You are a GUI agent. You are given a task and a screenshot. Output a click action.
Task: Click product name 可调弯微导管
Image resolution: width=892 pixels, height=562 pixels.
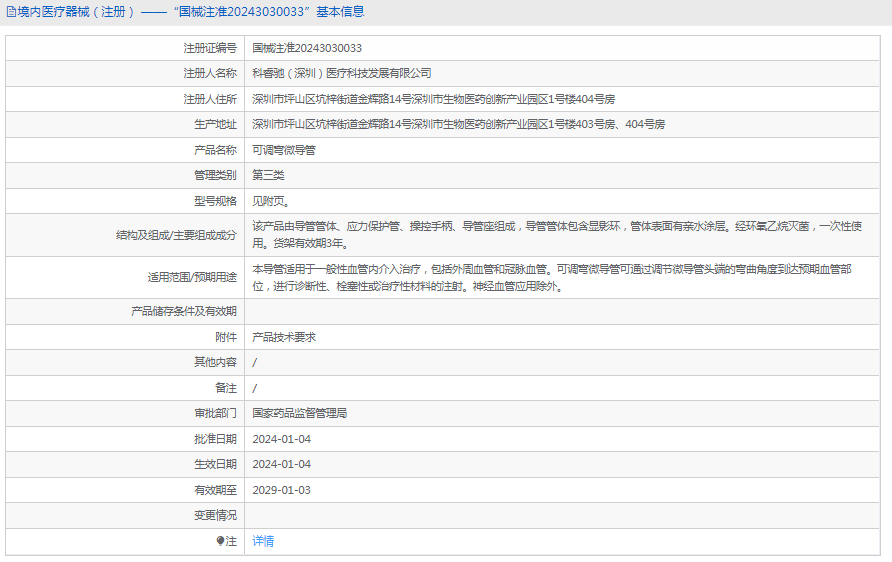pyautogui.click(x=284, y=150)
